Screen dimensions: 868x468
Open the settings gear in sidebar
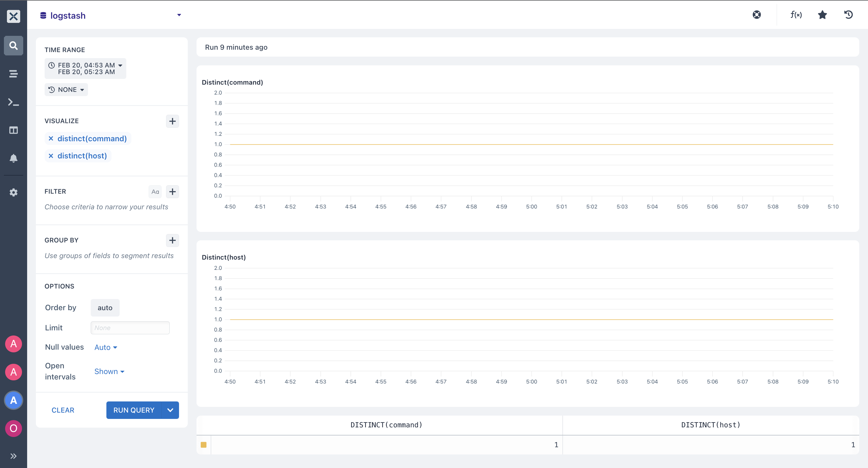[x=14, y=192]
